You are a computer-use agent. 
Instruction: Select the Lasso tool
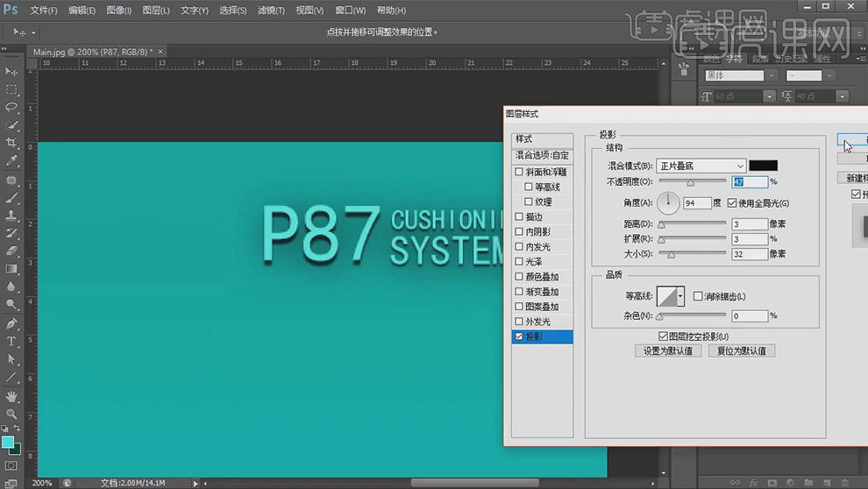[11, 107]
